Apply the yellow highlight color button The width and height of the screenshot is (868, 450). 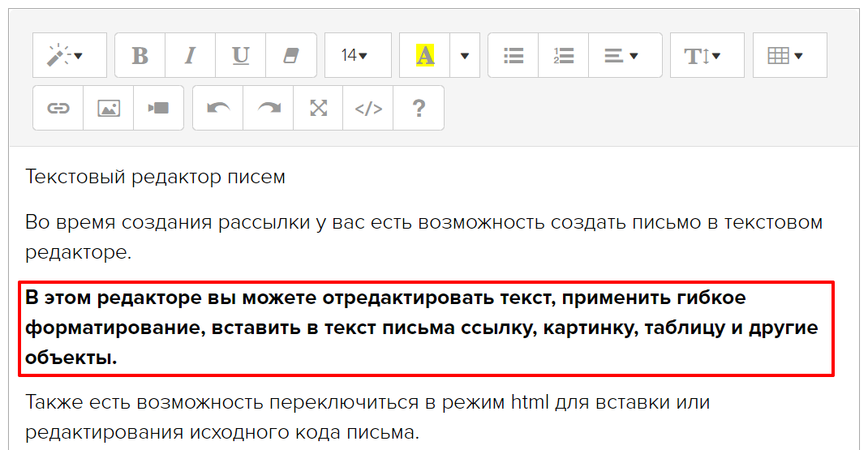(425, 55)
